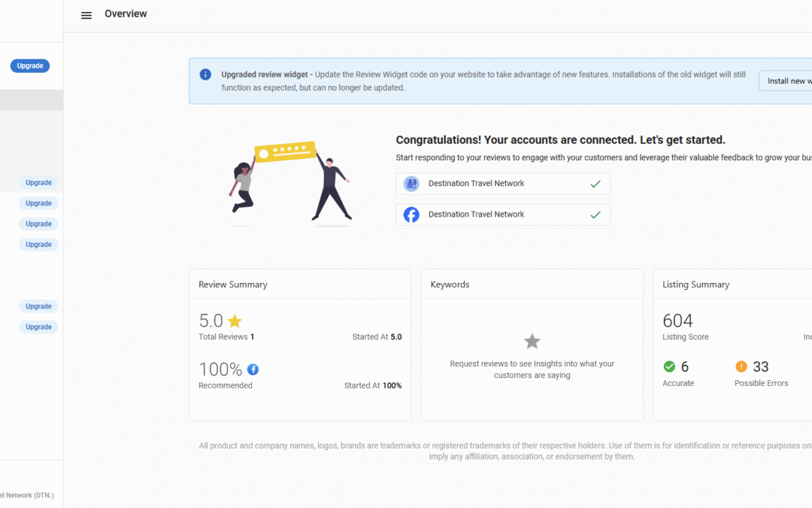Click the green check icon beside 6 Accurate
The image size is (812, 508).
tap(669, 367)
